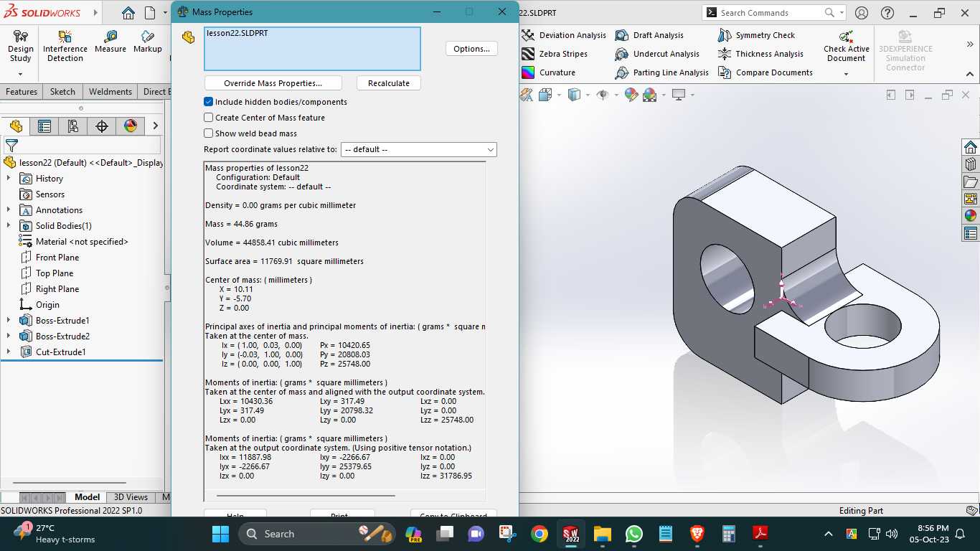Viewport: 980px width, 551px height.
Task: Open the Measure tool
Action: [110, 42]
